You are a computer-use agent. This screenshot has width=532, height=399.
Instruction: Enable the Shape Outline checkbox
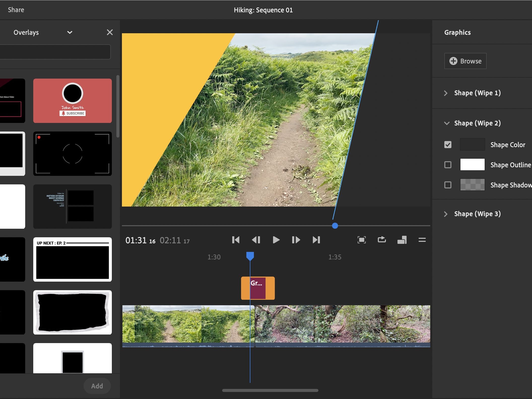(448, 165)
